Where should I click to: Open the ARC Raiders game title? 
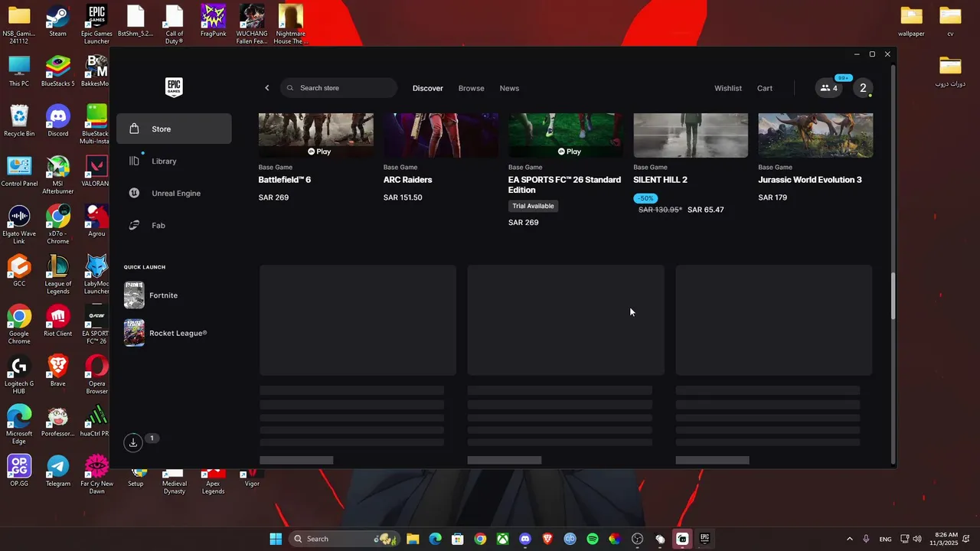tap(407, 180)
